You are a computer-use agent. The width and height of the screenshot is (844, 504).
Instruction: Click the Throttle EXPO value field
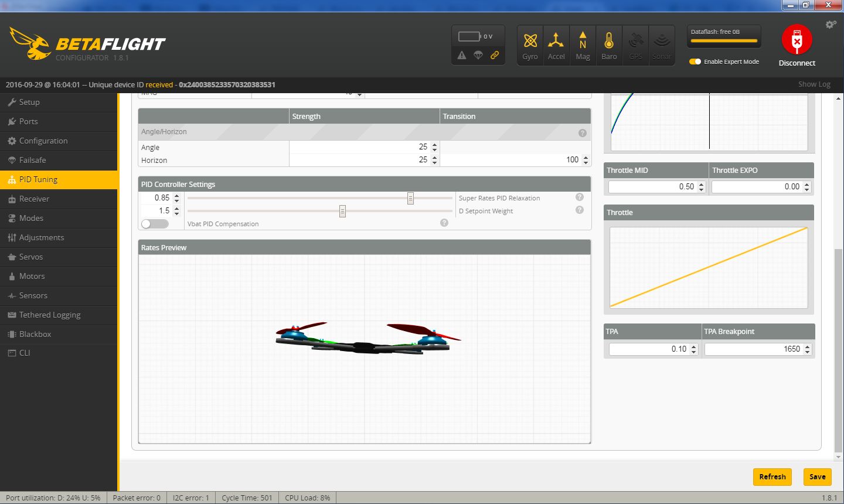(x=761, y=187)
